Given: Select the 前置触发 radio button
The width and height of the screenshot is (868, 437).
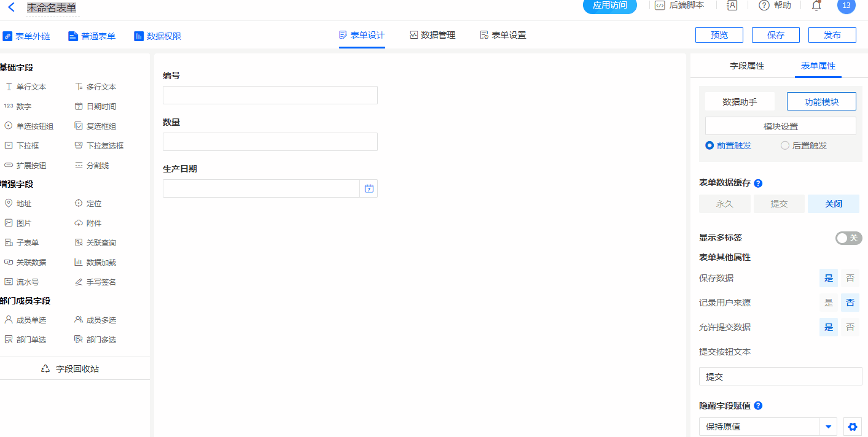Looking at the screenshot, I should click(x=710, y=145).
